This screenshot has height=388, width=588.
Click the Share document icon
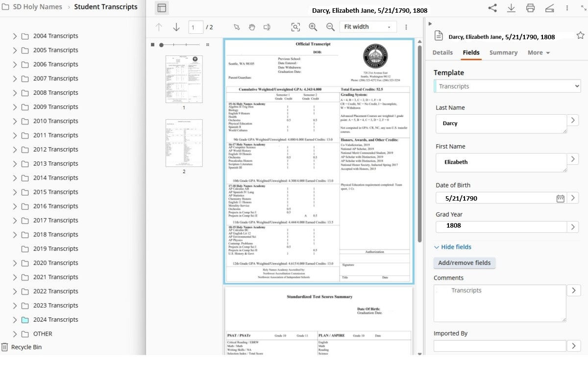[492, 8]
